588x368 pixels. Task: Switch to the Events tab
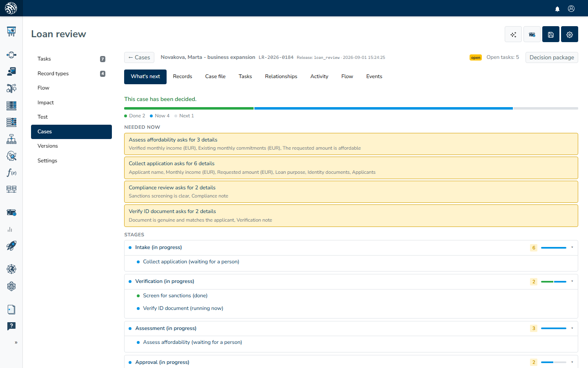tap(374, 76)
